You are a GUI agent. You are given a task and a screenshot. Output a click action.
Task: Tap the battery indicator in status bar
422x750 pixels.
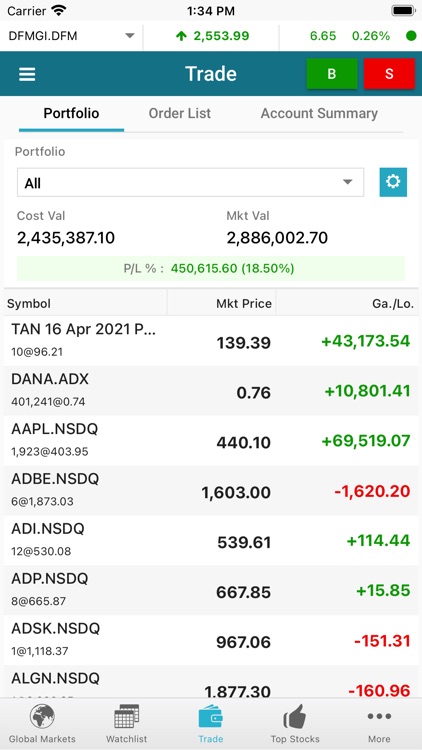coord(403,11)
